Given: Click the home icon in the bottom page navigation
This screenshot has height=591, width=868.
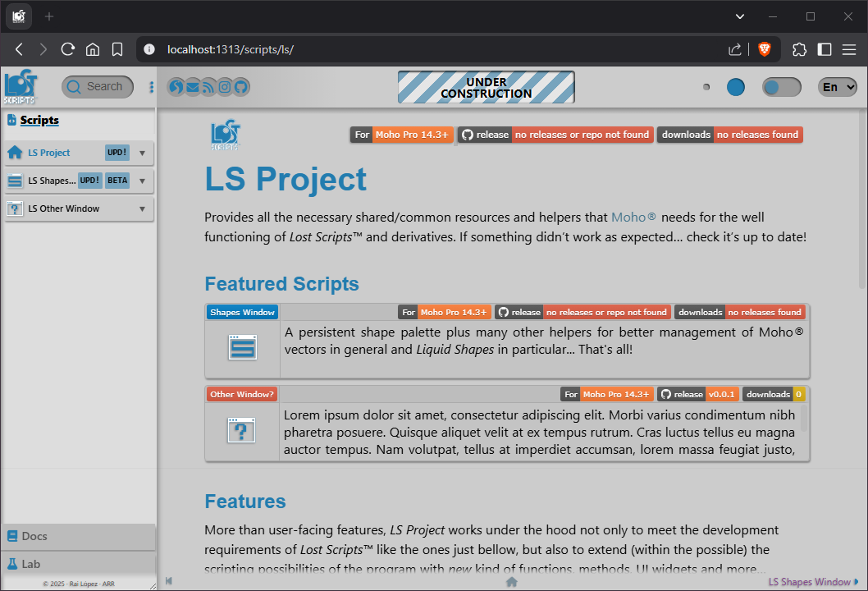Looking at the screenshot, I should pos(511,582).
